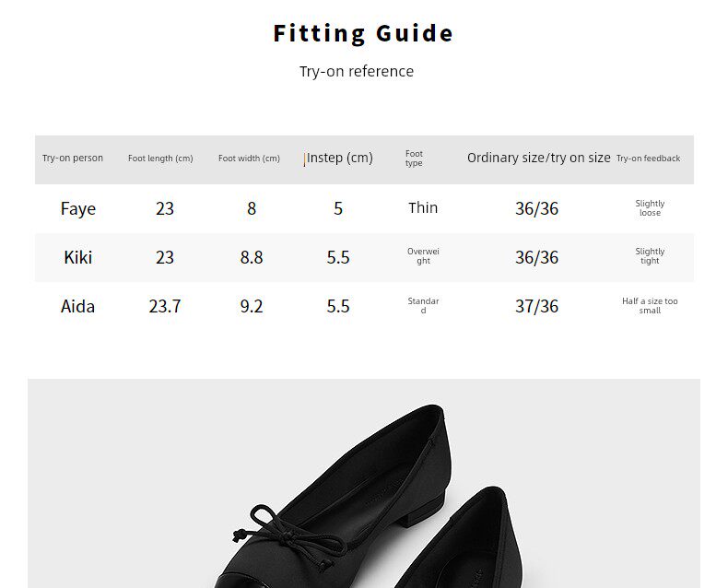The height and width of the screenshot is (588, 728).
Task: Click the "Fitting Guide" heading
Action: pos(363,34)
